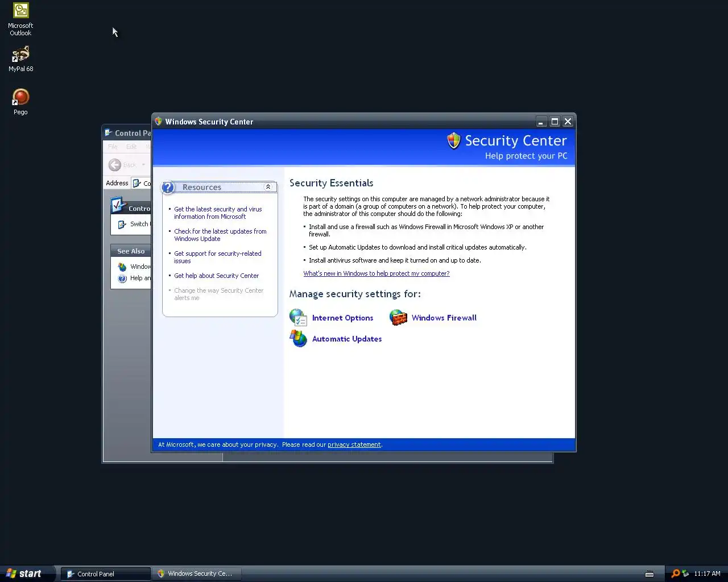
Task: Open Automatic Updates settings link
Action: [x=347, y=339]
